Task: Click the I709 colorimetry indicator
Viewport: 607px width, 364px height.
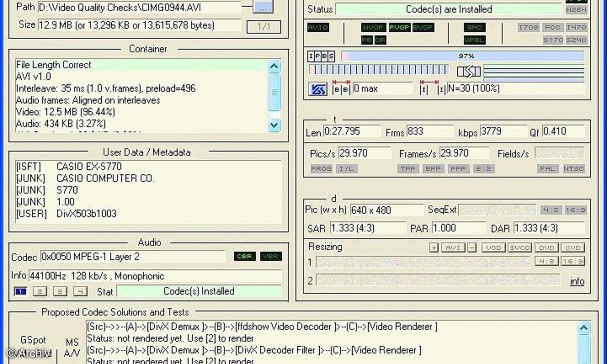Action: pos(529,27)
